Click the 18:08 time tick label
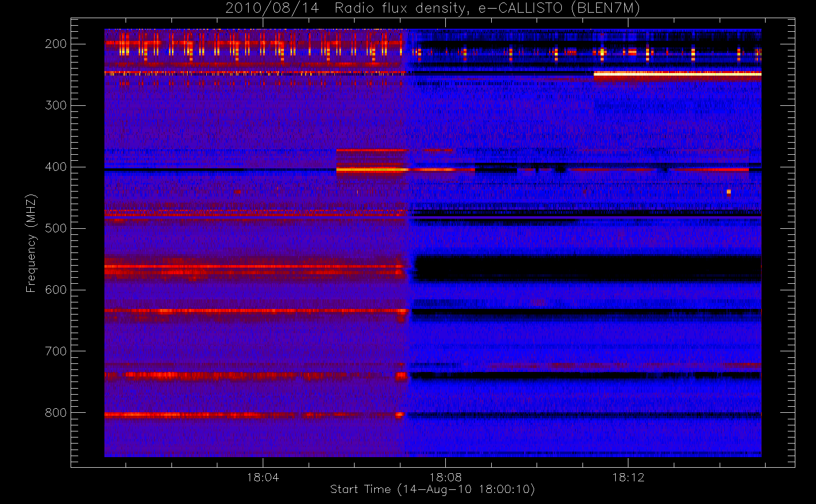Viewport: 816px width, 504px height. click(x=445, y=477)
